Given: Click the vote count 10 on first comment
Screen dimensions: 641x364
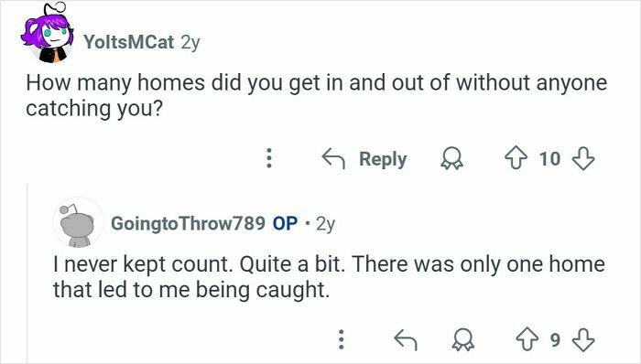Looking at the screenshot, I should click(549, 159).
